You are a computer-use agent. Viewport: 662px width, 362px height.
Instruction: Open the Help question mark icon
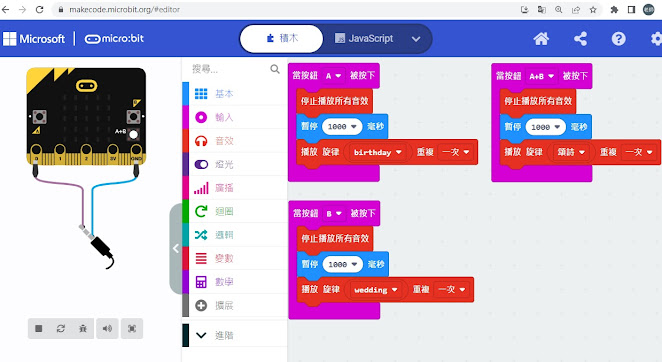pyautogui.click(x=619, y=39)
